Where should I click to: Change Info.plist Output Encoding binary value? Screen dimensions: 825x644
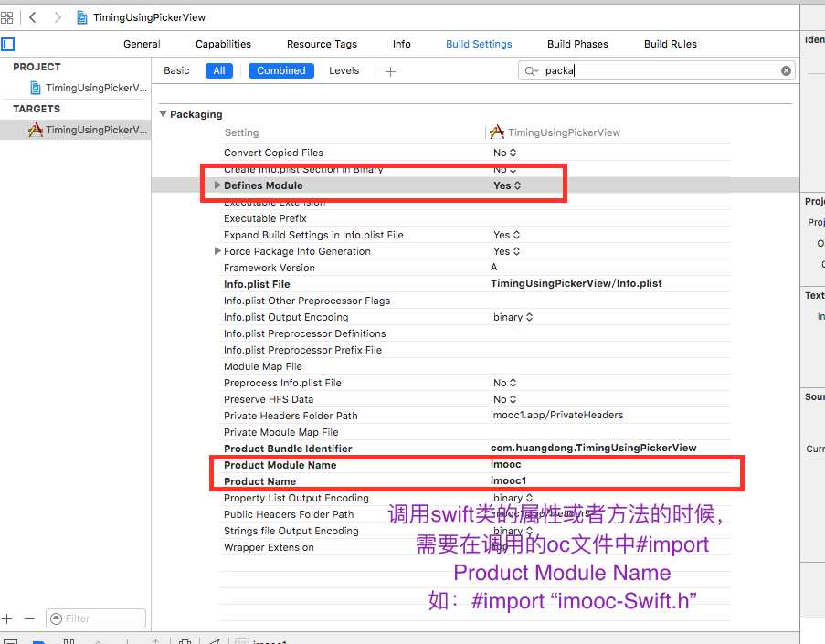pos(513,317)
